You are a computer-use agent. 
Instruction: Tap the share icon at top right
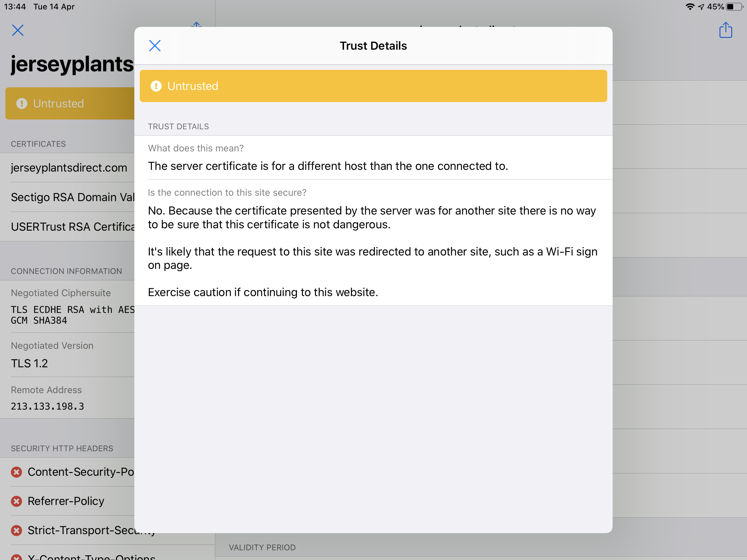725,30
